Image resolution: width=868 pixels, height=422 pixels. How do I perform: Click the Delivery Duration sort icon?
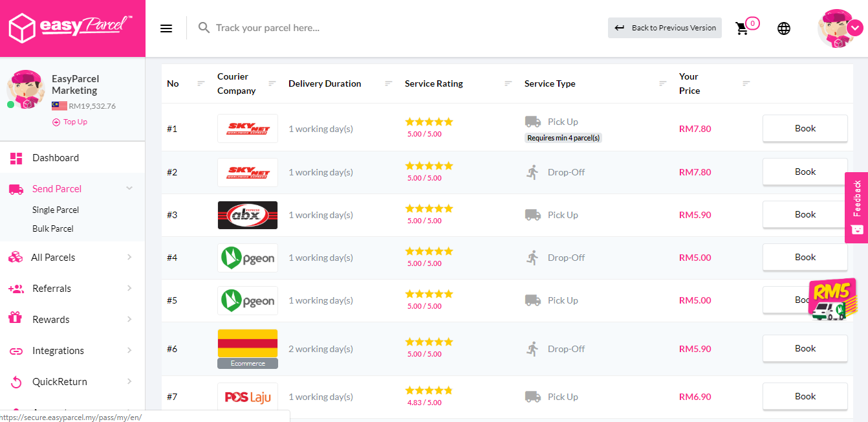click(389, 83)
